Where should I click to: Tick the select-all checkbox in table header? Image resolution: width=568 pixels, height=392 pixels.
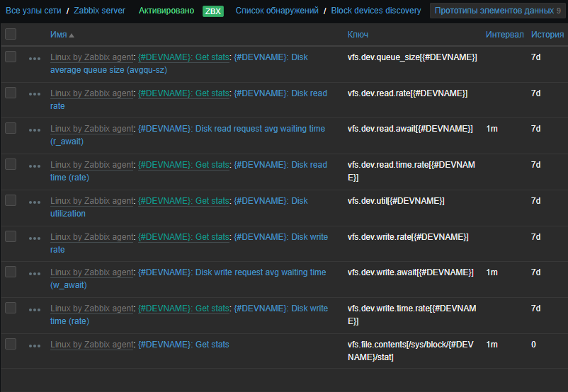click(11, 35)
